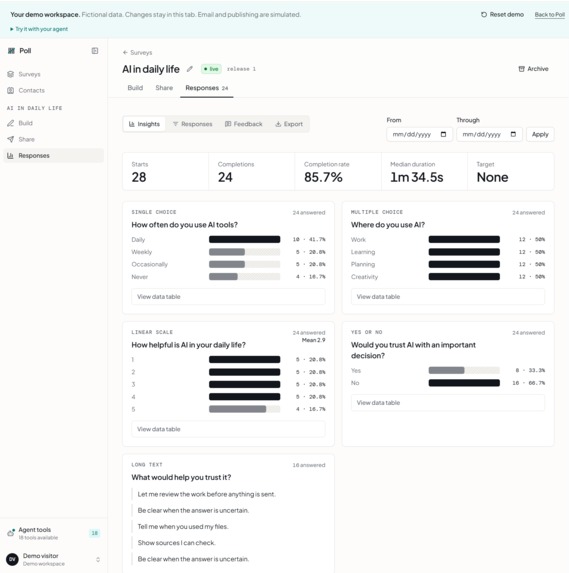Apply the date range filter
The image size is (569, 573).
pyautogui.click(x=540, y=134)
